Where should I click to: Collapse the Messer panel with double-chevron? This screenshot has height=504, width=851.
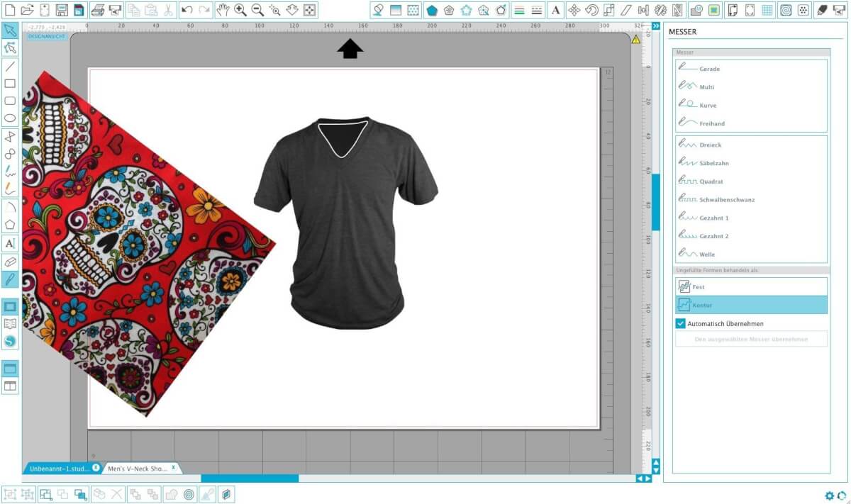pos(656,26)
